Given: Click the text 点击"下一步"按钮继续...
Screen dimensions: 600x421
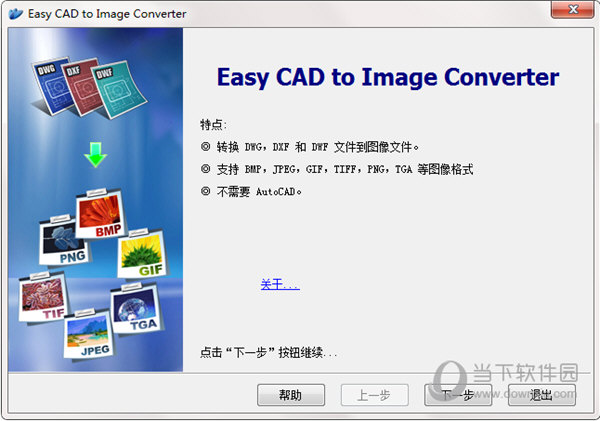Looking at the screenshot, I should (269, 352).
